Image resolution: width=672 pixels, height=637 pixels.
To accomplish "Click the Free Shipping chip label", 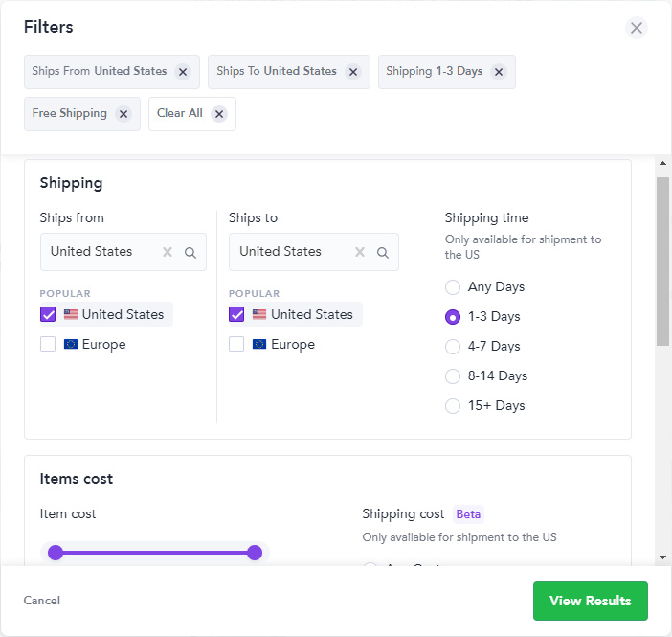I will coord(70,113).
